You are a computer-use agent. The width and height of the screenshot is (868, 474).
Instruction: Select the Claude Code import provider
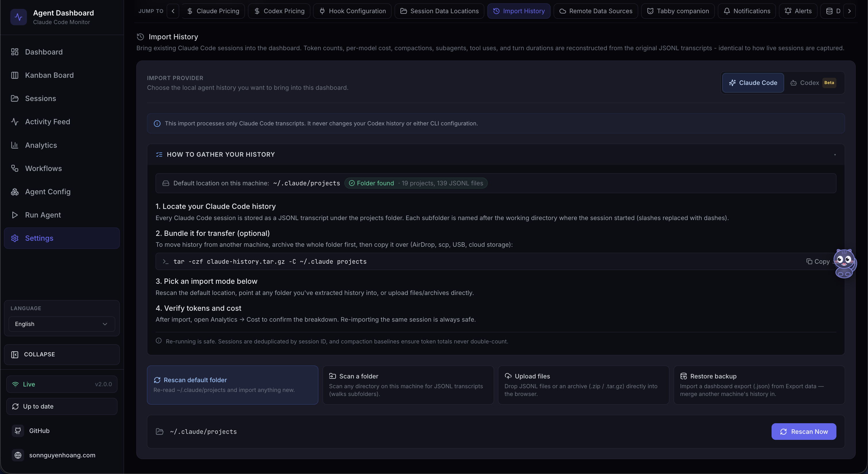753,83
